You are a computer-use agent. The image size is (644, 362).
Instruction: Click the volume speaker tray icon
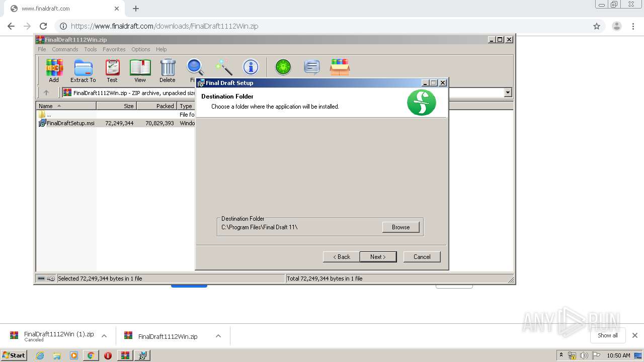[584, 355]
